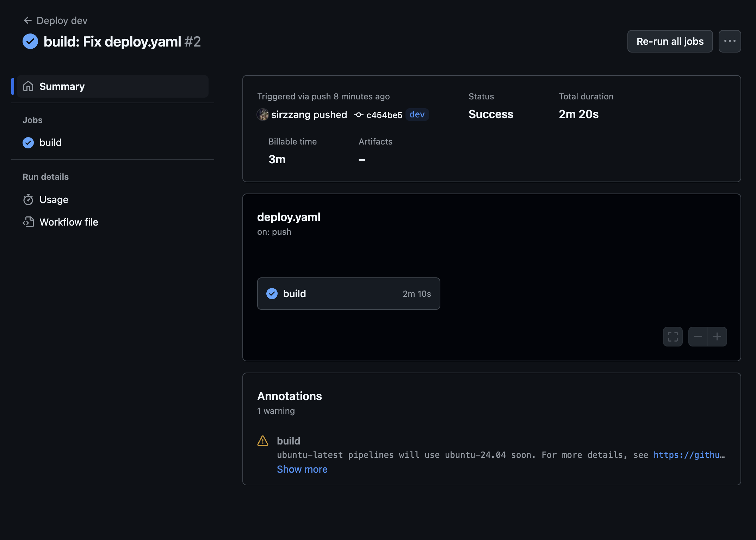Click the zoom in plus button

point(717,336)
